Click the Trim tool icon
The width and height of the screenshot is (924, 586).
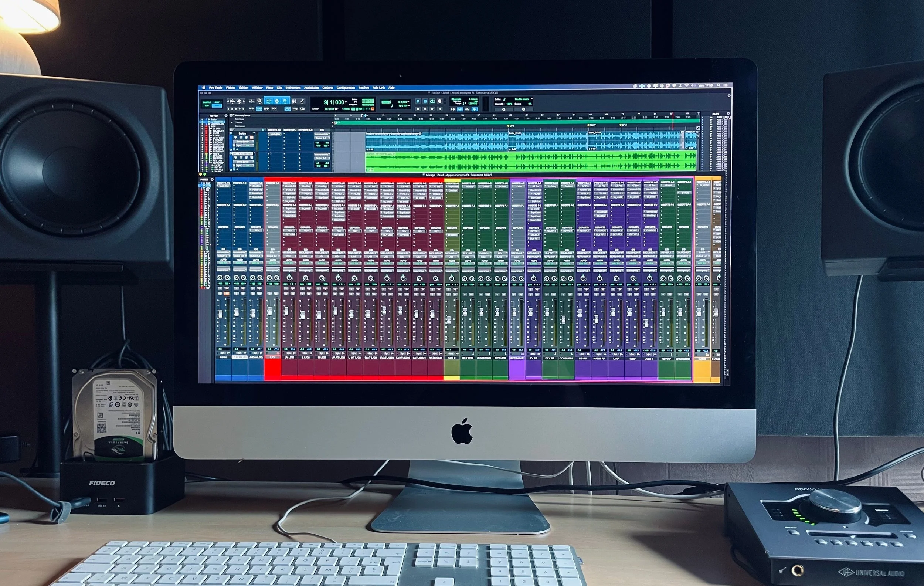pos(269,101)
